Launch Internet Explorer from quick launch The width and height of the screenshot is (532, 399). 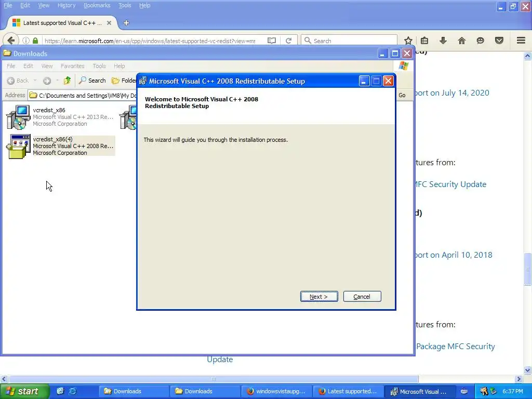(x=73, y=391)
